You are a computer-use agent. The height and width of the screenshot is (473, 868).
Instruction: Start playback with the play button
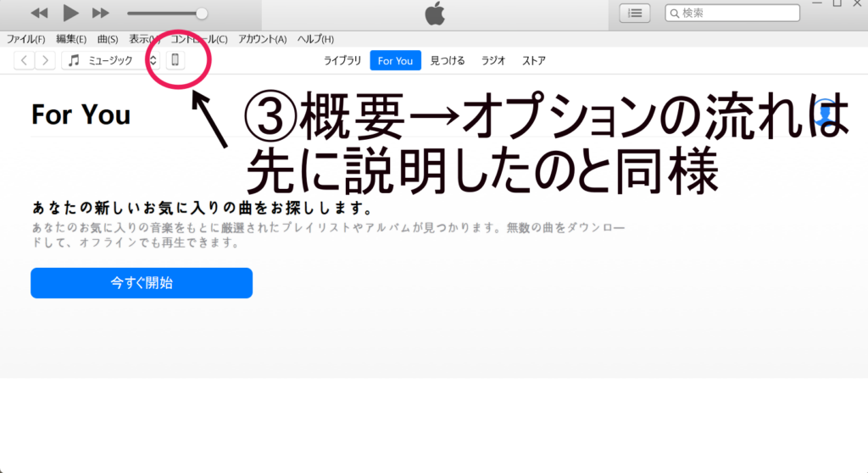click(70, 13)
